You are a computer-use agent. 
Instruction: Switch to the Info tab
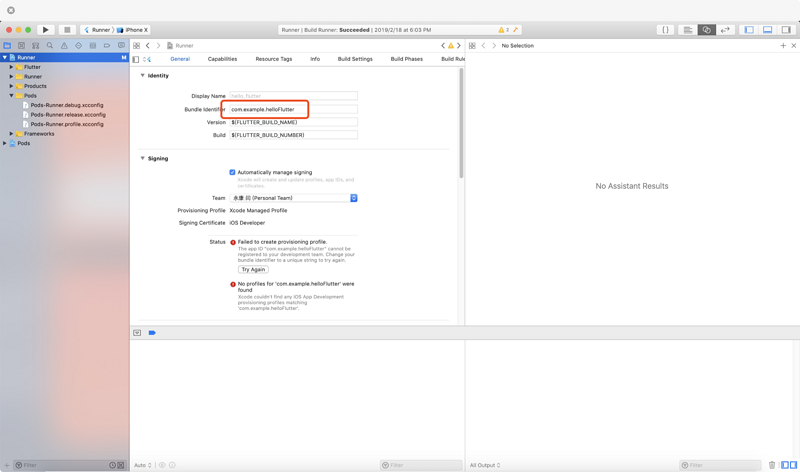pos(315,59)
